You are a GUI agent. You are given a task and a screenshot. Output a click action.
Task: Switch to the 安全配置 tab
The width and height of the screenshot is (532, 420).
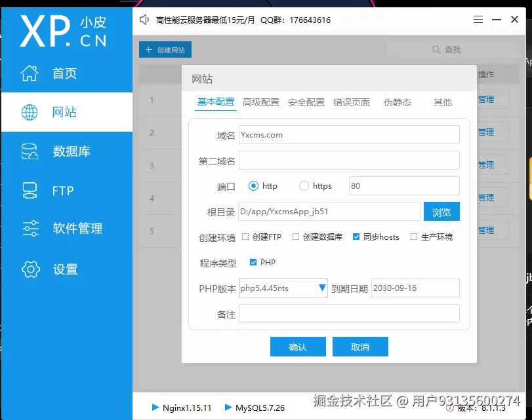306,102
